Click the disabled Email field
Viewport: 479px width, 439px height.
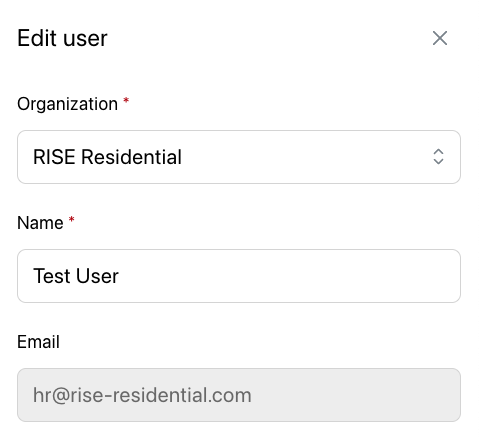(239, 395)
